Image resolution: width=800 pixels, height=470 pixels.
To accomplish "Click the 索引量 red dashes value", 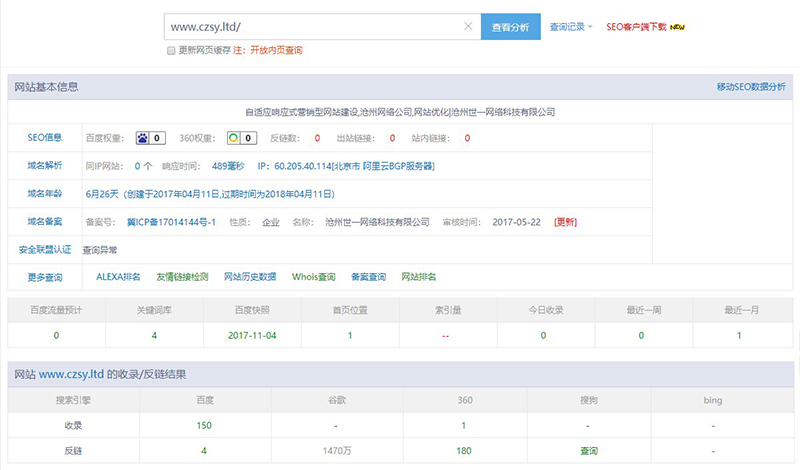I will pos(445,336).
